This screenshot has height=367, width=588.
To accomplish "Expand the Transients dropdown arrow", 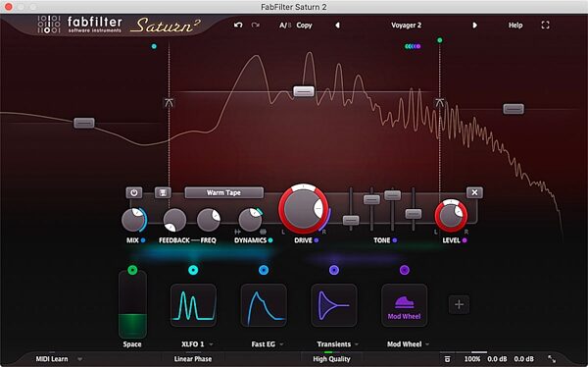I will click(357, 344).
